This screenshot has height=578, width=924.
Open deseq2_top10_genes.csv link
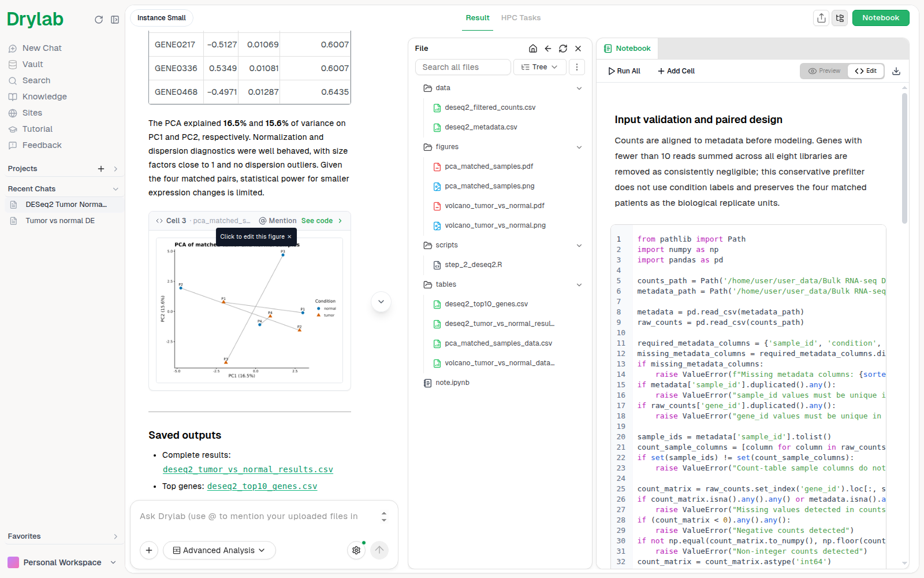pyautogui.click(x=262, y=486)
